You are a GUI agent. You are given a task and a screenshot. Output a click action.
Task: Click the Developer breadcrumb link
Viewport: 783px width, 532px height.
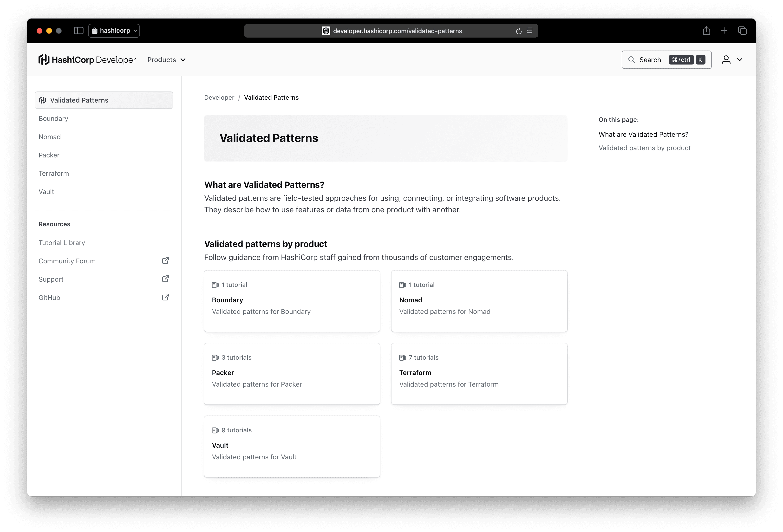pyautogui.click(x=219, y=97)
